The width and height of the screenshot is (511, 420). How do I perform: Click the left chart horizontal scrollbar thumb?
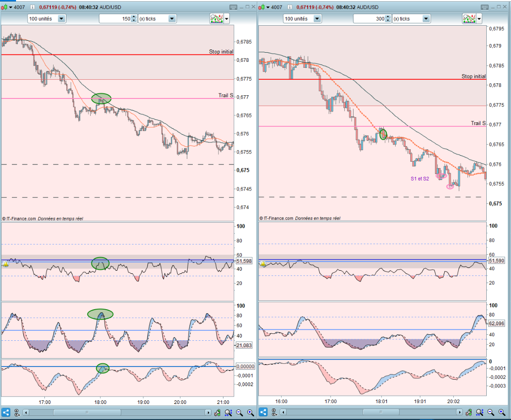click(x=87, y=413)
